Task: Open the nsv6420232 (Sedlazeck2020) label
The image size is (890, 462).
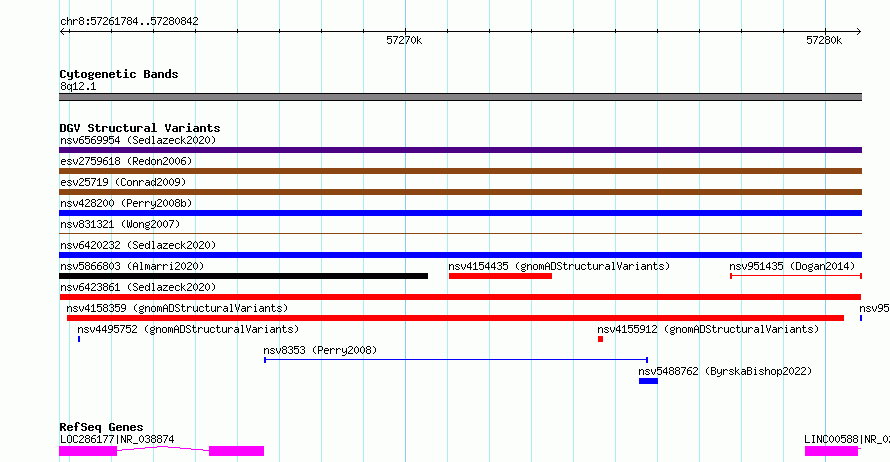Action: [138, 245]
